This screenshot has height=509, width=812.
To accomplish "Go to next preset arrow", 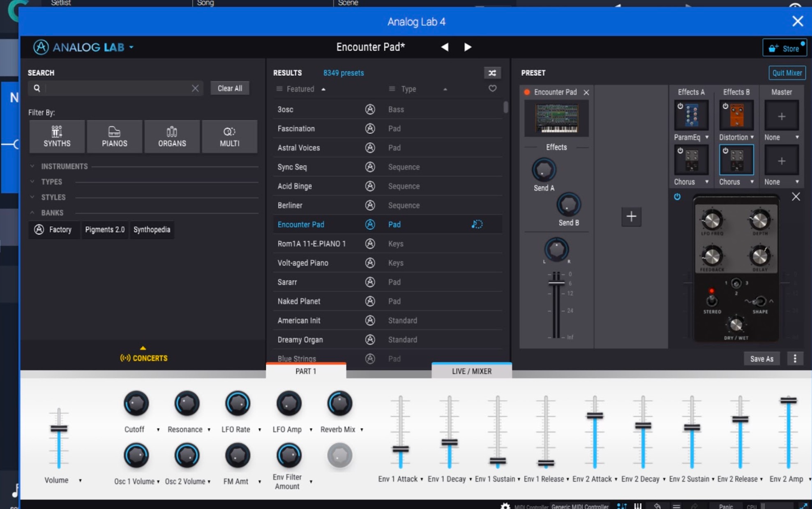I will click(x=468, y=47).
